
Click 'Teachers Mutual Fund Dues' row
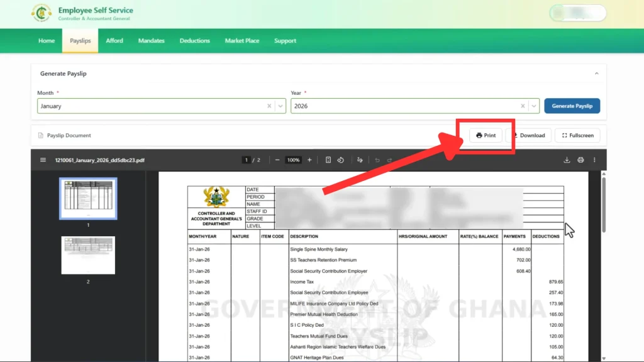(319, 336)
